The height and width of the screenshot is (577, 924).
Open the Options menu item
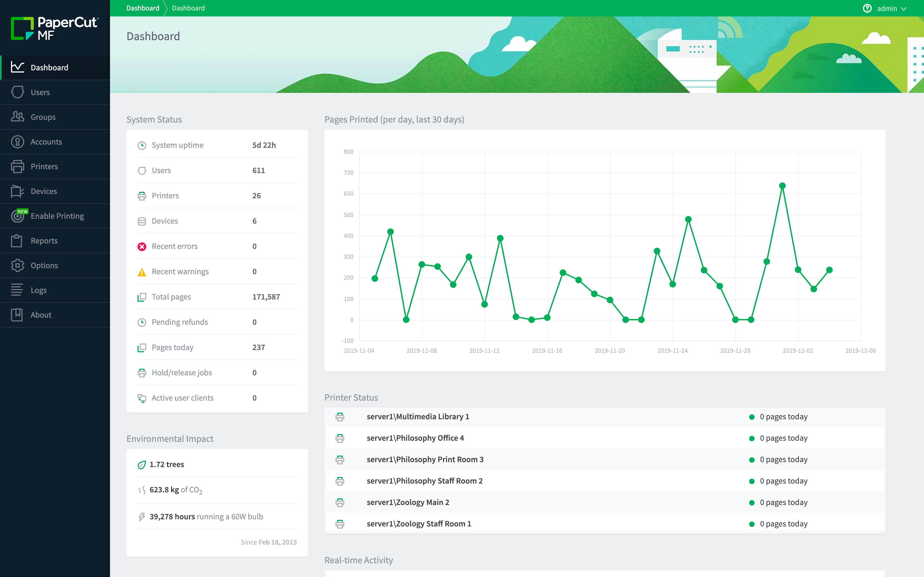click(x=44, y=265)
